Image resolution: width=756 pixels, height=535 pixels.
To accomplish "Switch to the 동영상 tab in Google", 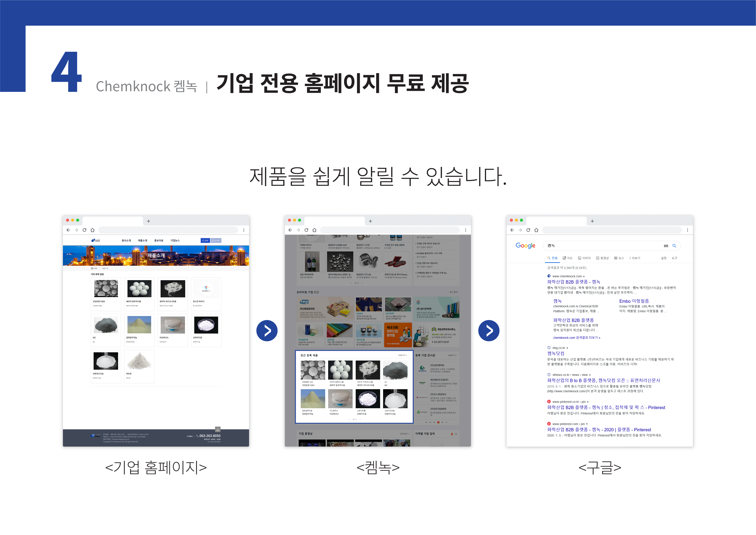I will (603, 258).
